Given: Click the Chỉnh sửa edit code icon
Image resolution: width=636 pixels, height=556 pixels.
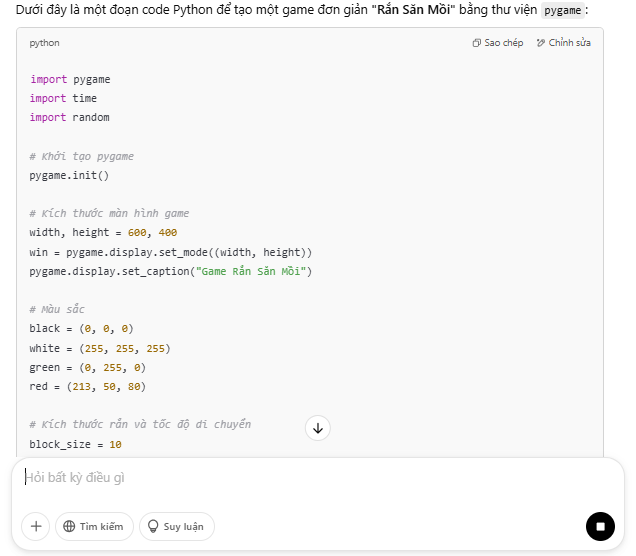Looking at the screenshot, I should tap(541, 43).
